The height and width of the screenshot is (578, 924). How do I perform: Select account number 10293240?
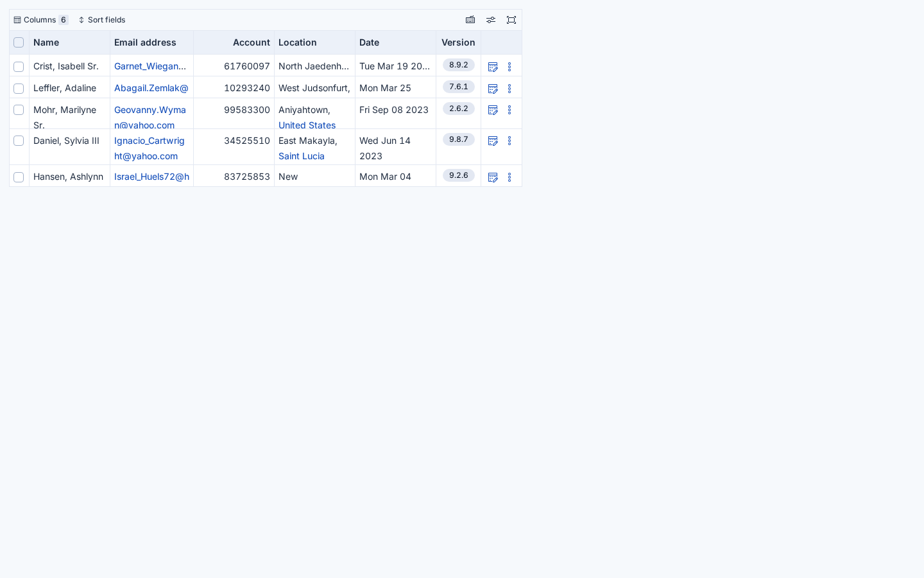247,88
